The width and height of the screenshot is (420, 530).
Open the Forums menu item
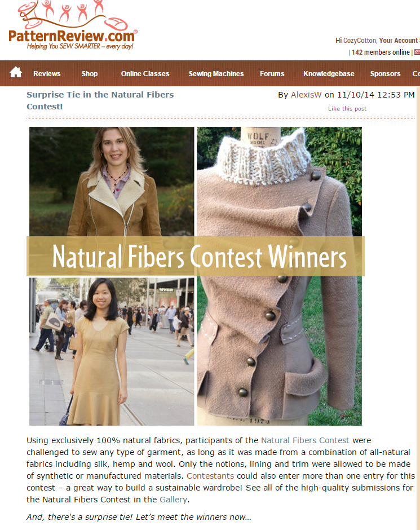click(272, 74)
